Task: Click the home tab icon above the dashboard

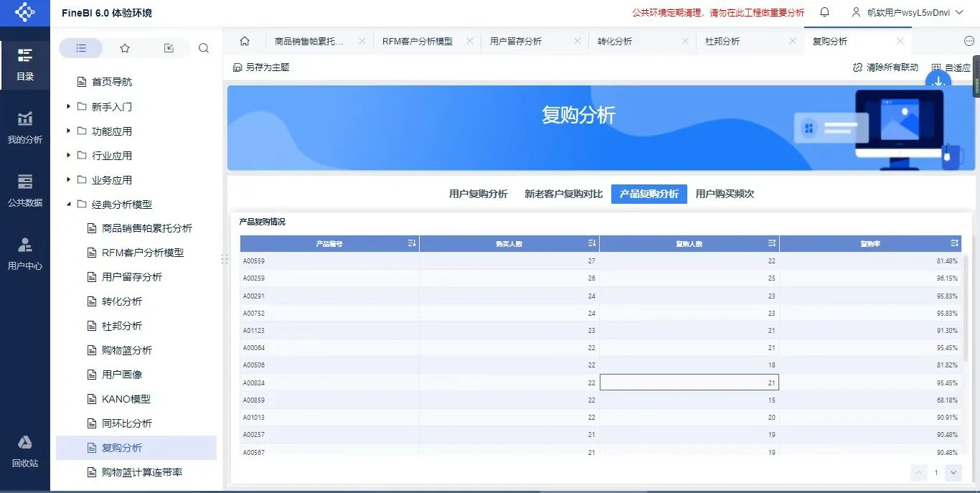Action: pyautogui.click(x=244, y=41)
